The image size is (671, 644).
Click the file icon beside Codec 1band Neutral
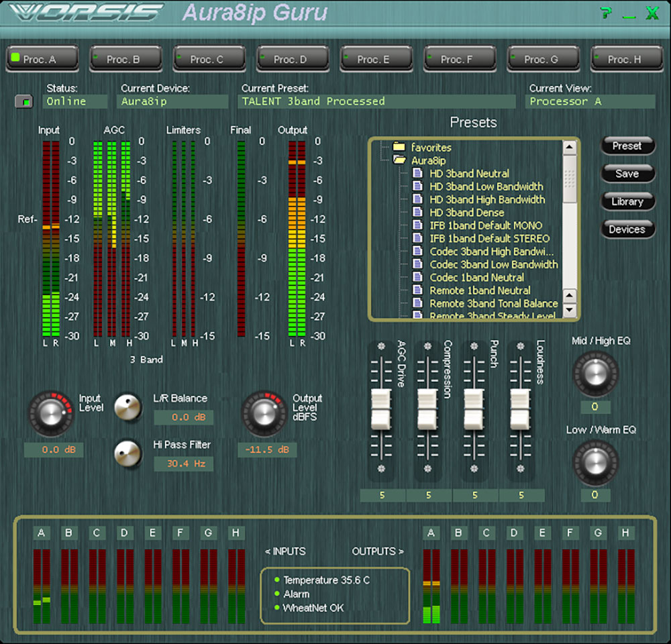click(417, 277)
